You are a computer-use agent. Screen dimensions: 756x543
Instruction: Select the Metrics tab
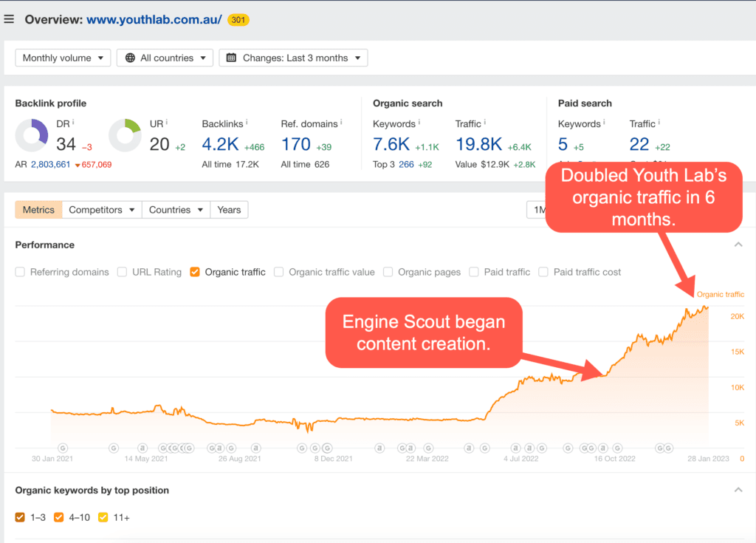click(x=38, y=210)
